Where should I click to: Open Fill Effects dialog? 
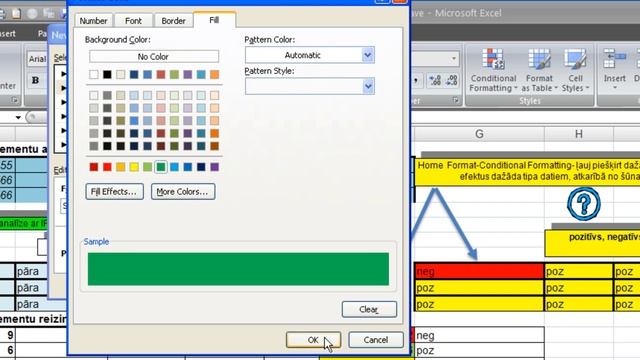pos(114,191)
